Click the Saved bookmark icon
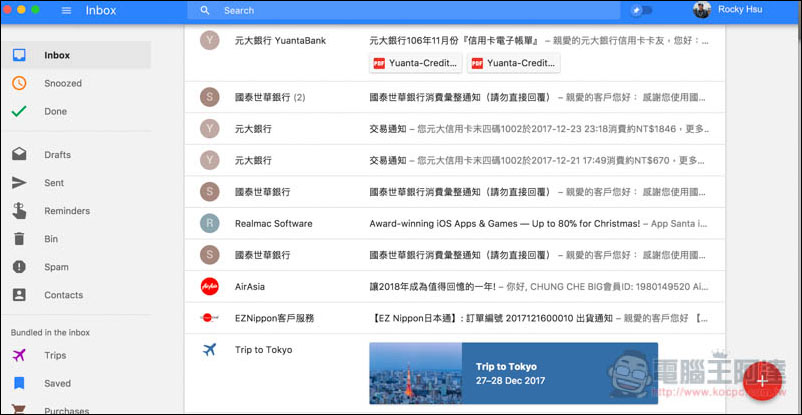802x415 pixels. point(19,383)
